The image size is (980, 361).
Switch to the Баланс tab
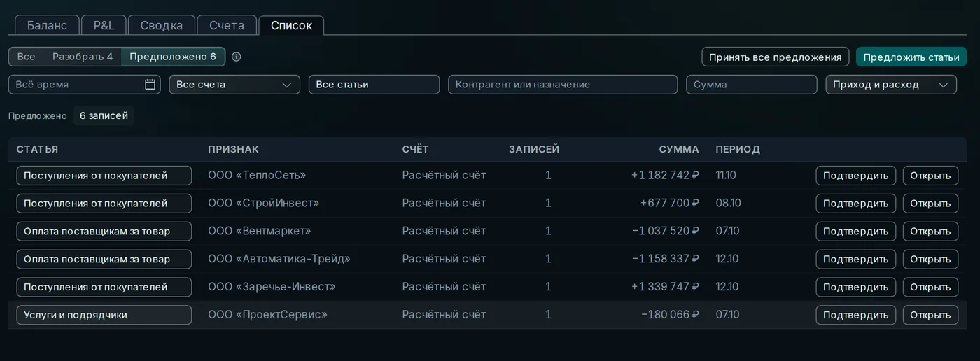point(47,25)
